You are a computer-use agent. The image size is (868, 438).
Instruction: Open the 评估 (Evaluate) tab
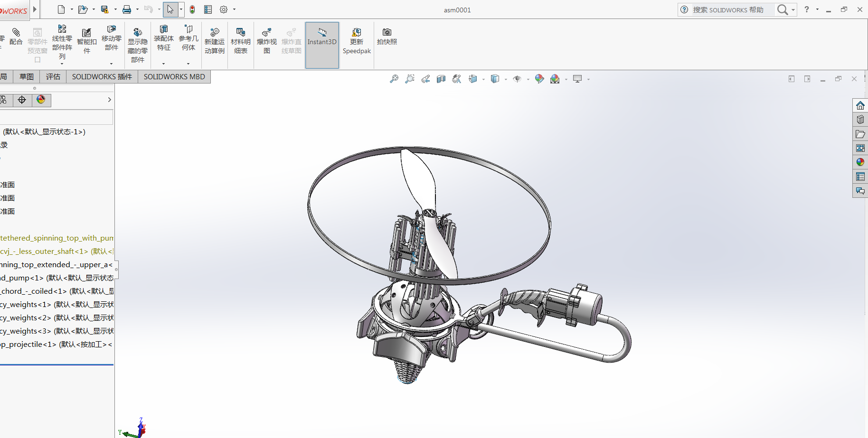(x=53, y=76)
